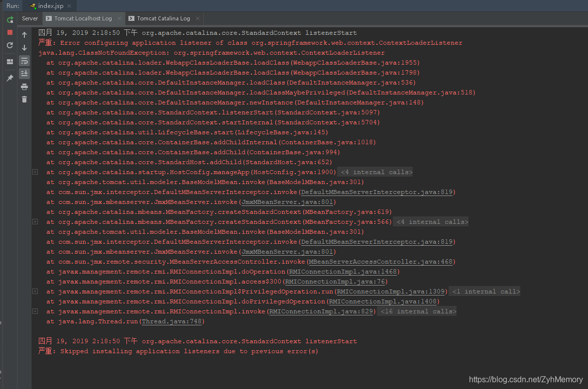Screen dimensions: 588x389
Task: Click the first timestamp line listenerStart
Action: click(198, 33)
